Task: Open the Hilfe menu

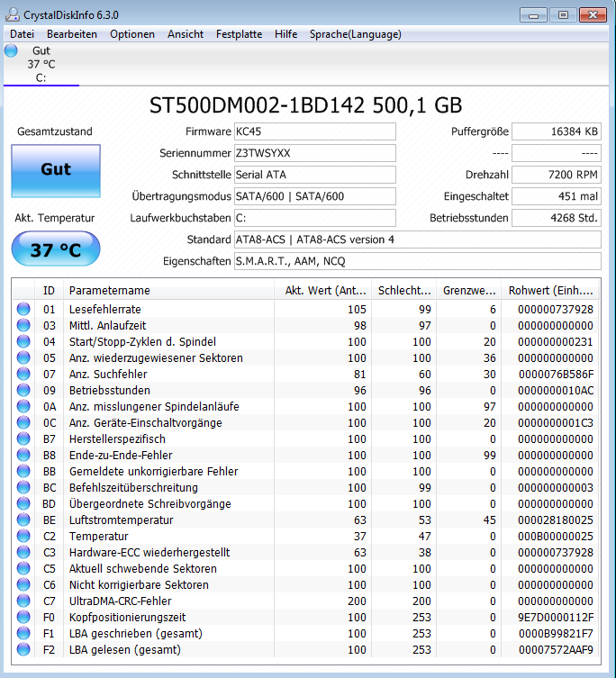Action: (285, 34)
